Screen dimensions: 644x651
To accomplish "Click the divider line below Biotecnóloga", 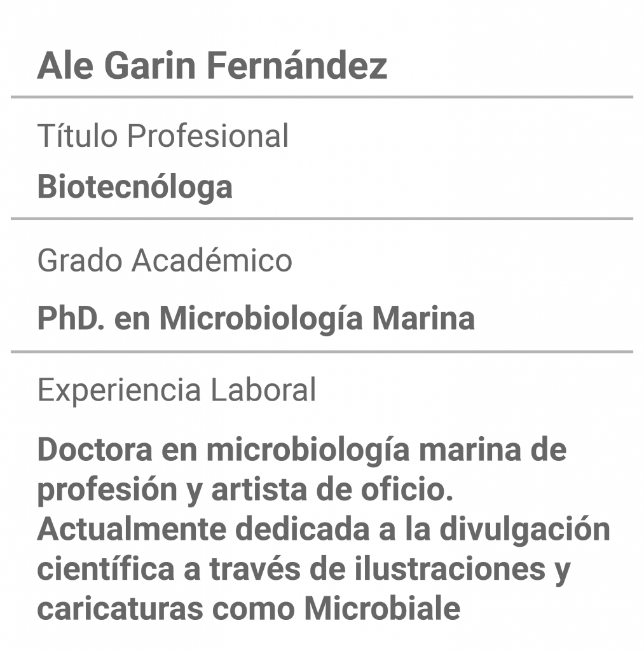I will [322, 219].
